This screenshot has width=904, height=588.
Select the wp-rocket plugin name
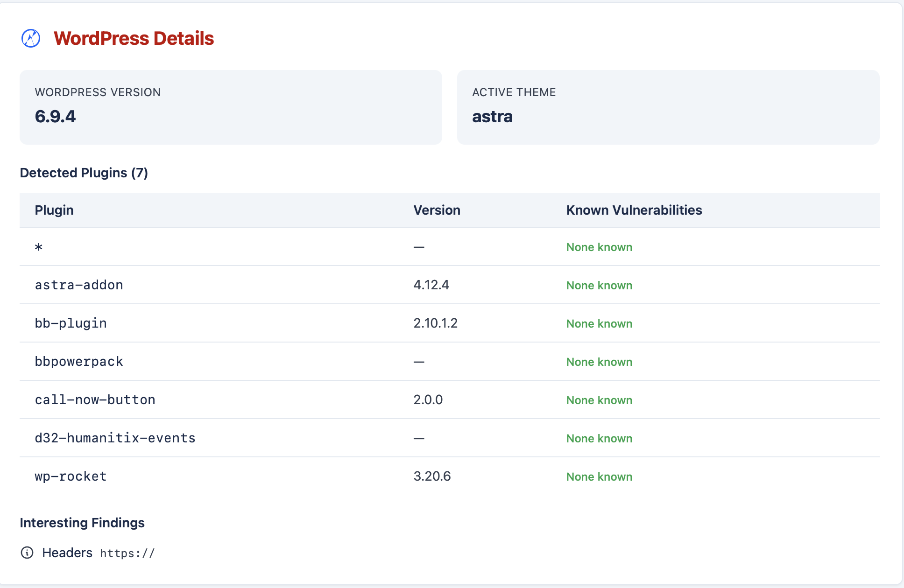point(71,476)
